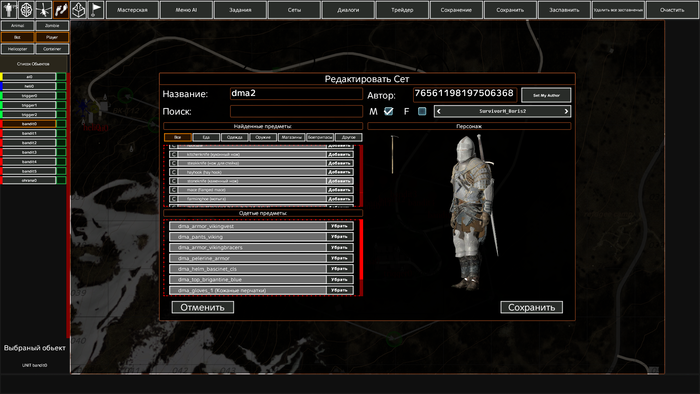Click the C icon beside steakknife
Image resolution: width=700 pixels, height=394 pixels.
173,163
